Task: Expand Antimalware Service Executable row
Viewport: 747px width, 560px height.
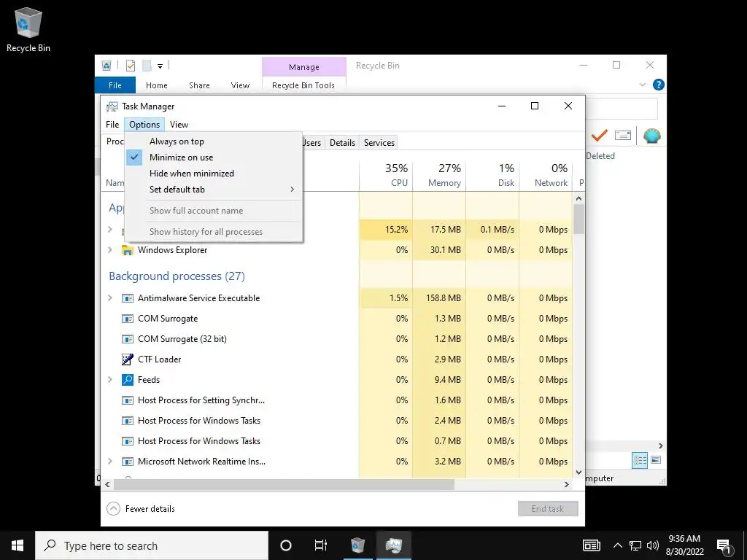Action: (x=110, y=298)
